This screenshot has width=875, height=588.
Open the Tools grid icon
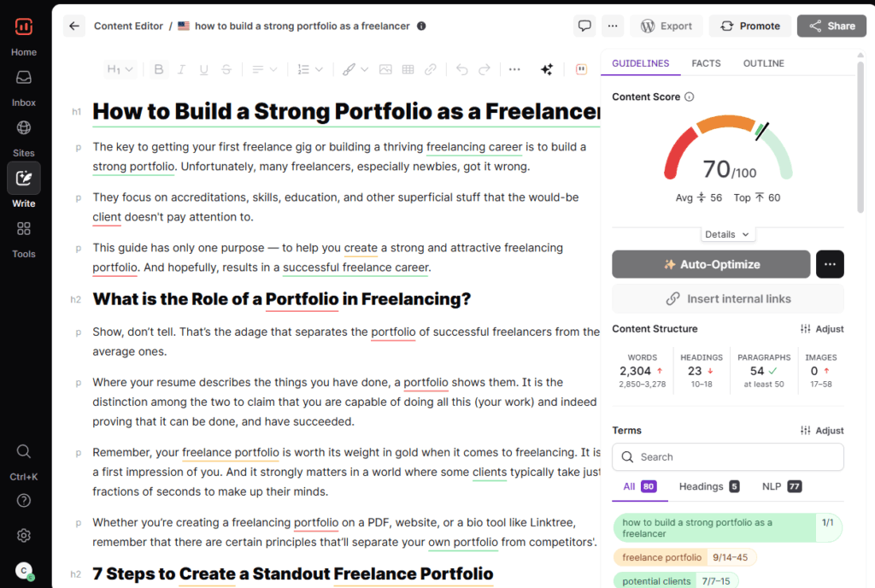pos(23,229)
